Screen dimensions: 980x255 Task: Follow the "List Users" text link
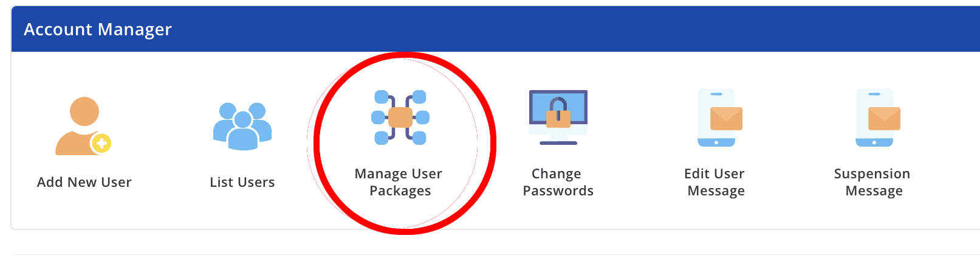[x=242, y=182]
